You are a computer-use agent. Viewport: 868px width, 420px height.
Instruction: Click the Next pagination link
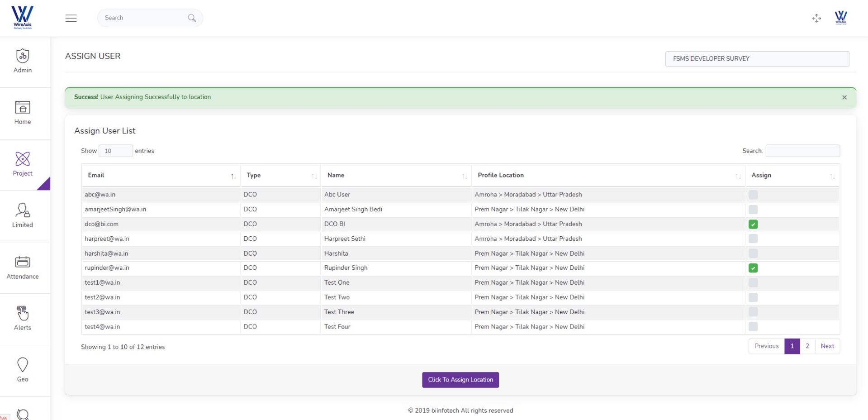pyautogui.click(x=827, y=346)
